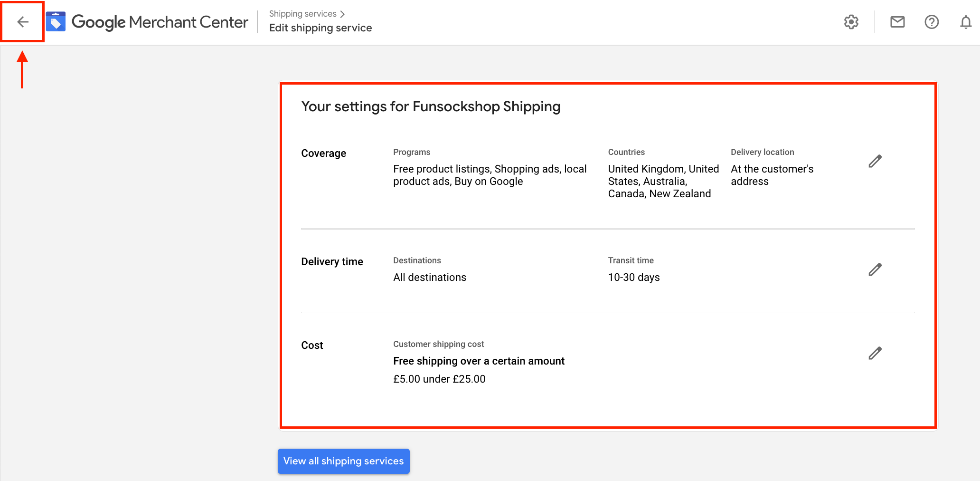Screen dimensions: 980x481
Task: Click View all shipping services button
Action: (x=343, y=461)
